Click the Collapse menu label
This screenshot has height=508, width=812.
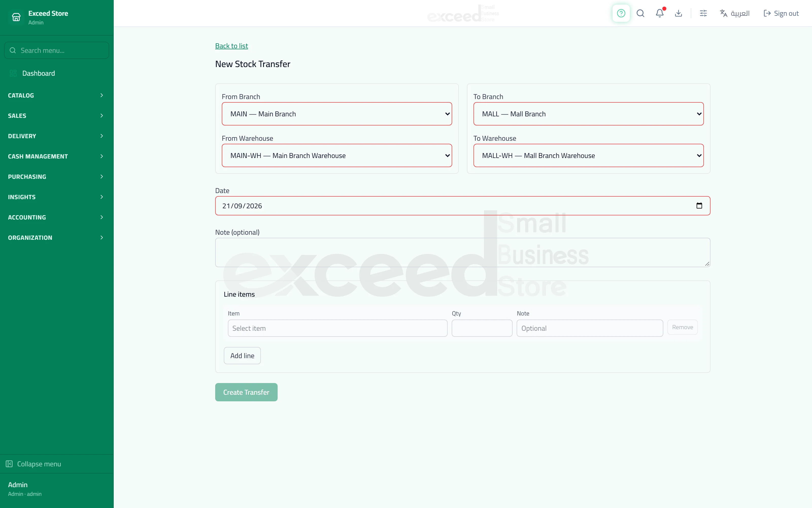pos(39,464)
